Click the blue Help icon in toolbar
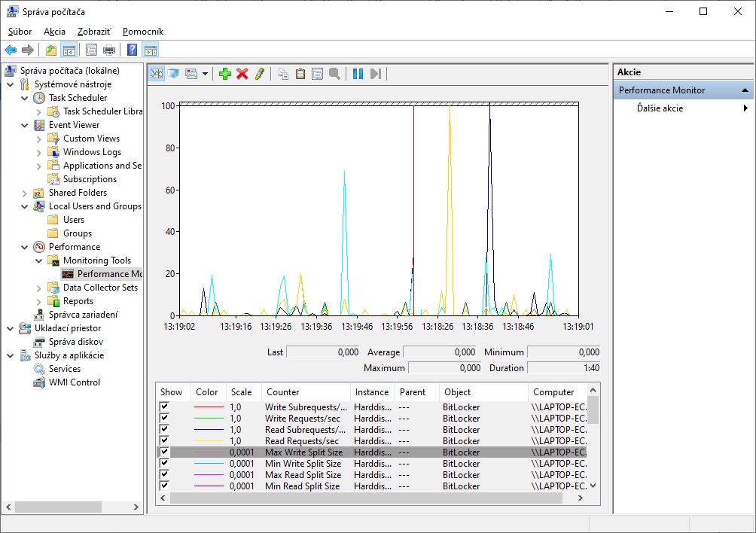The image size is (756, 533). [132, 50]
